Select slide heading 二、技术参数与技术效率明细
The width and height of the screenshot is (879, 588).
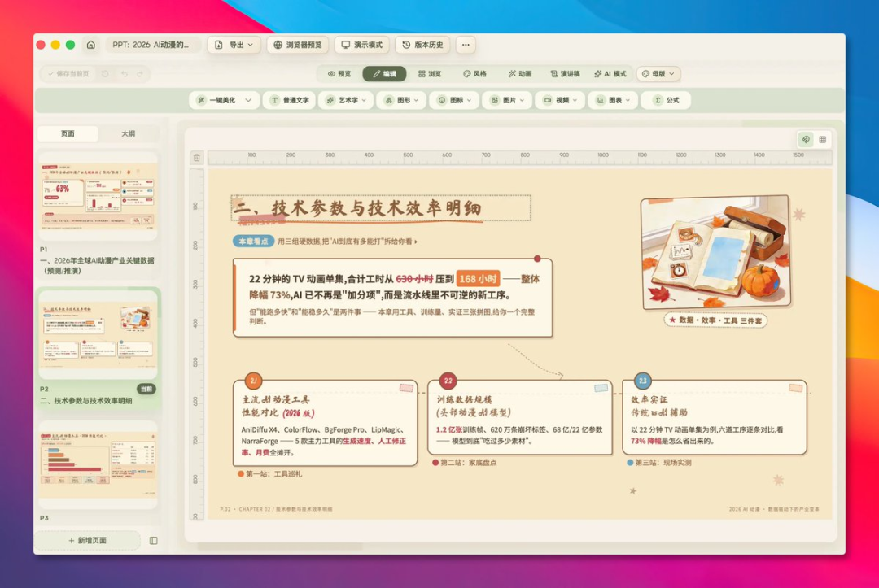(381, 207)
